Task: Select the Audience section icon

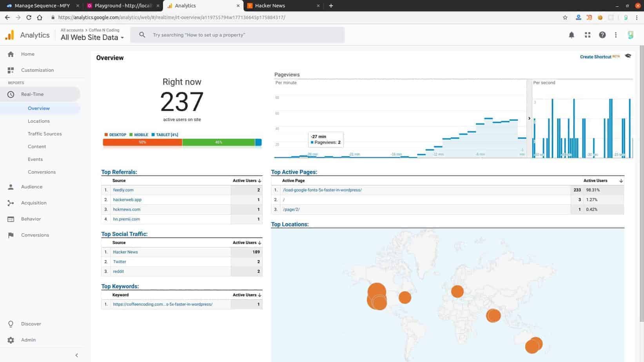Action: click(x=11, y=186)
